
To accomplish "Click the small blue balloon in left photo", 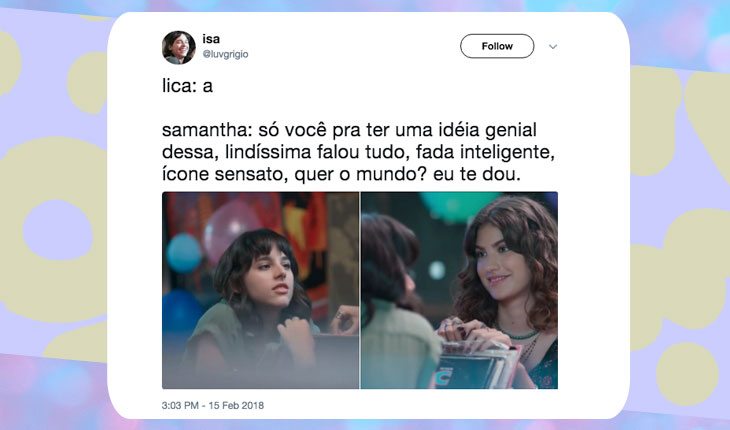I will (184, 253).
